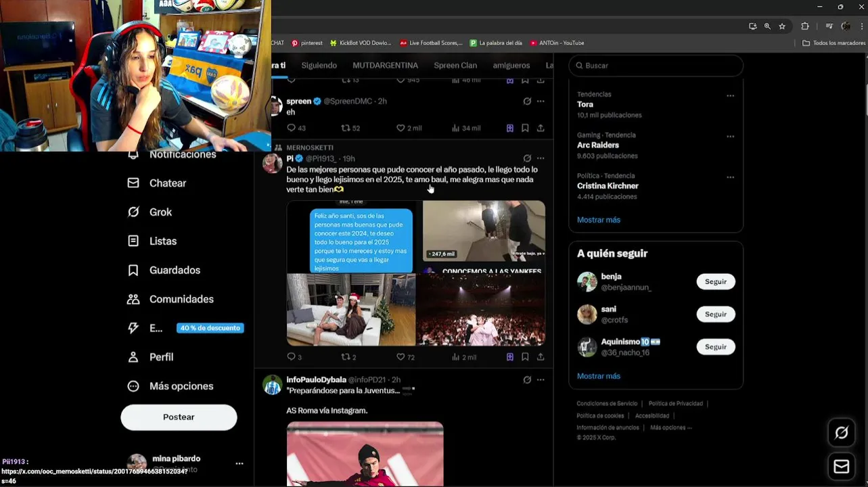Screen dimensions: 868x487
Task: Open the Christmas couch photo in Pi's post
Action: pos(351,310)
